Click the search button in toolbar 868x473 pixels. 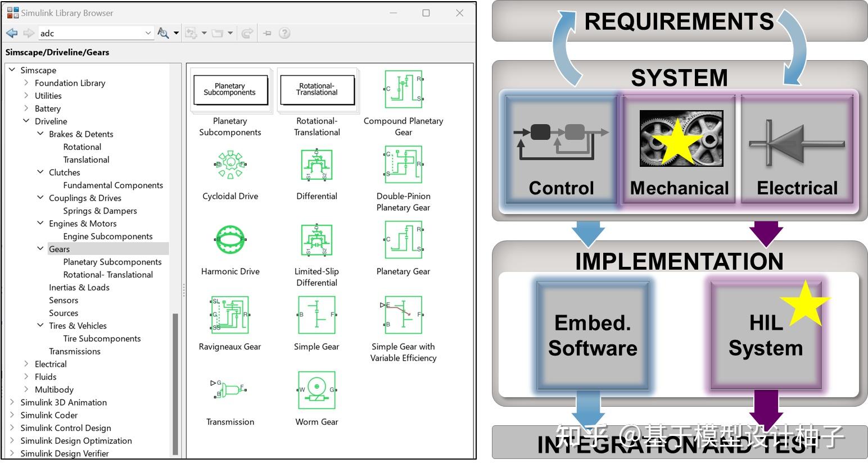coord(163,33)
